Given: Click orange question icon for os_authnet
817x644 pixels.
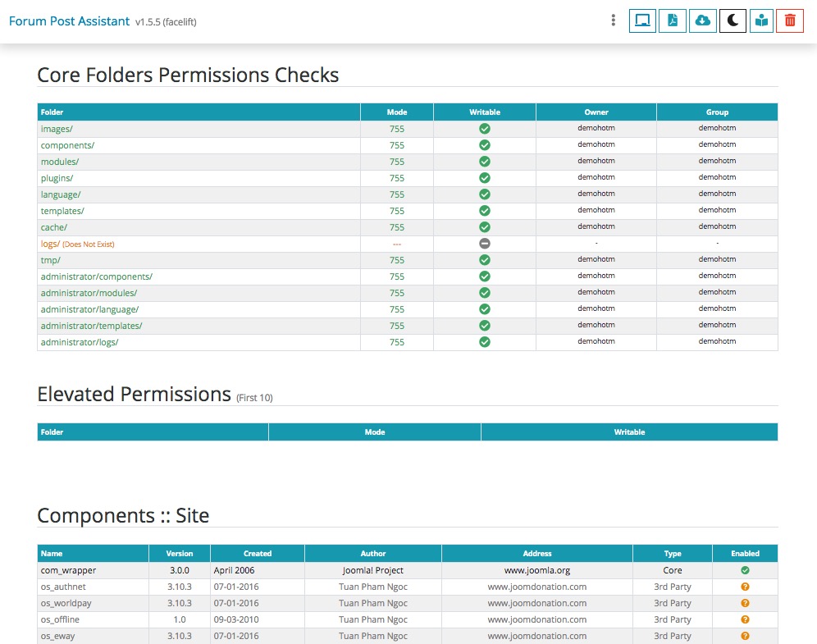Looking at the screenshot, I should (745, 587).
